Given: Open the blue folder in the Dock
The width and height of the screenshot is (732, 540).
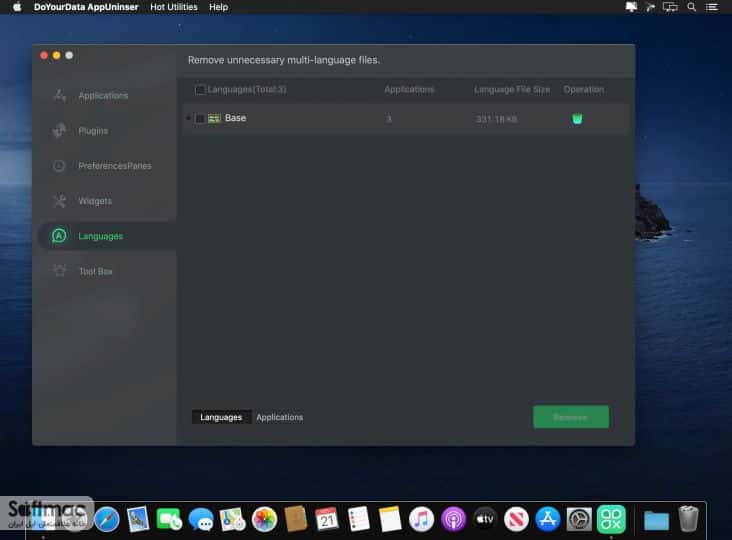Looking at the screenshot, I should [x=656, y=520].
